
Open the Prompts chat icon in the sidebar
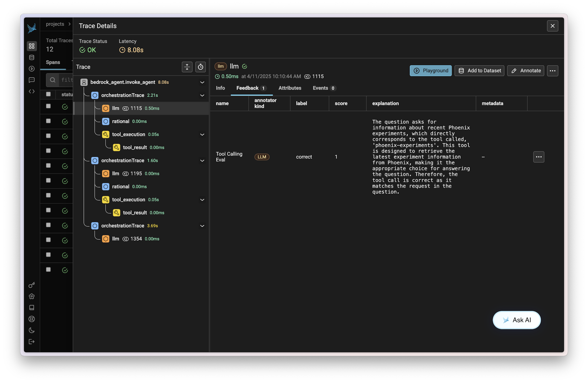tap(32, 80)
